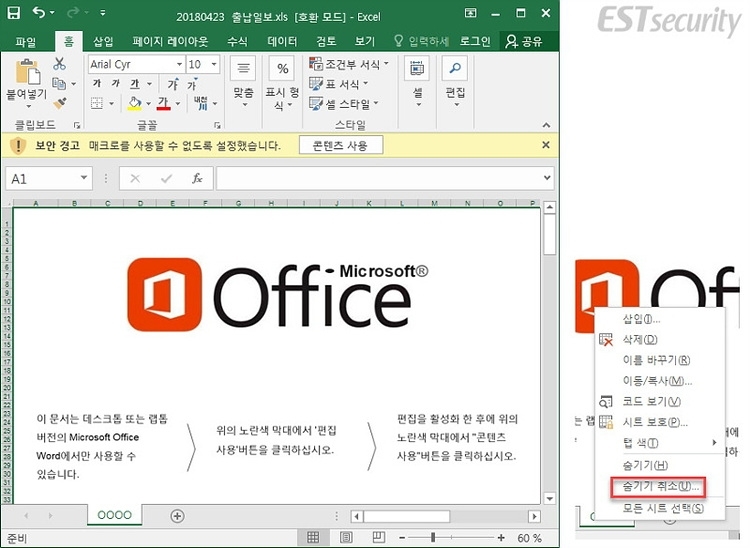Switch to the Insert (삽입) ribbon tab
This screenshot has height=548, width=750.
[103, 42]
